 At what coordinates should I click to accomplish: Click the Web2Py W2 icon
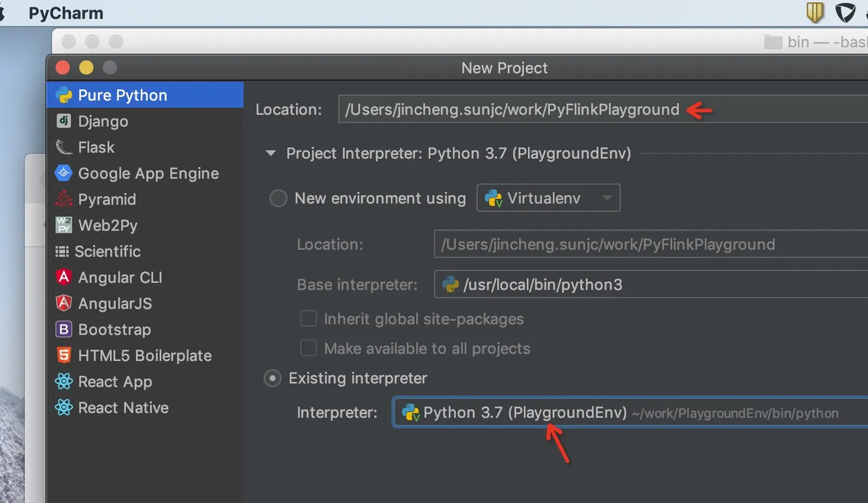point(64,225)
